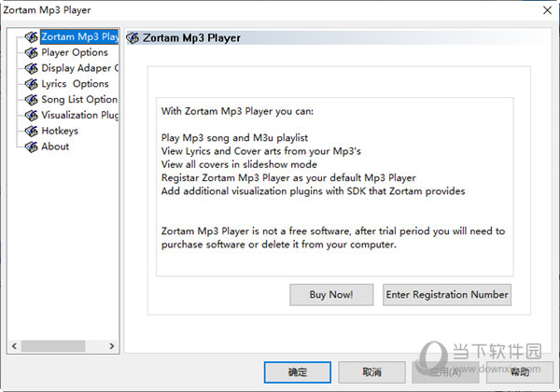
Task: Confirm with the 确定 button
Action: pos(298,372)
